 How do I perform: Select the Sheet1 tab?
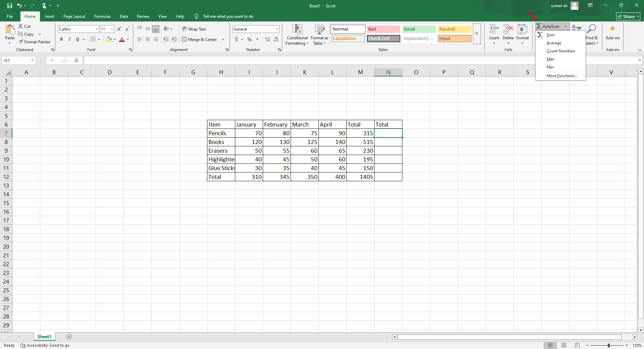point(44,337)
